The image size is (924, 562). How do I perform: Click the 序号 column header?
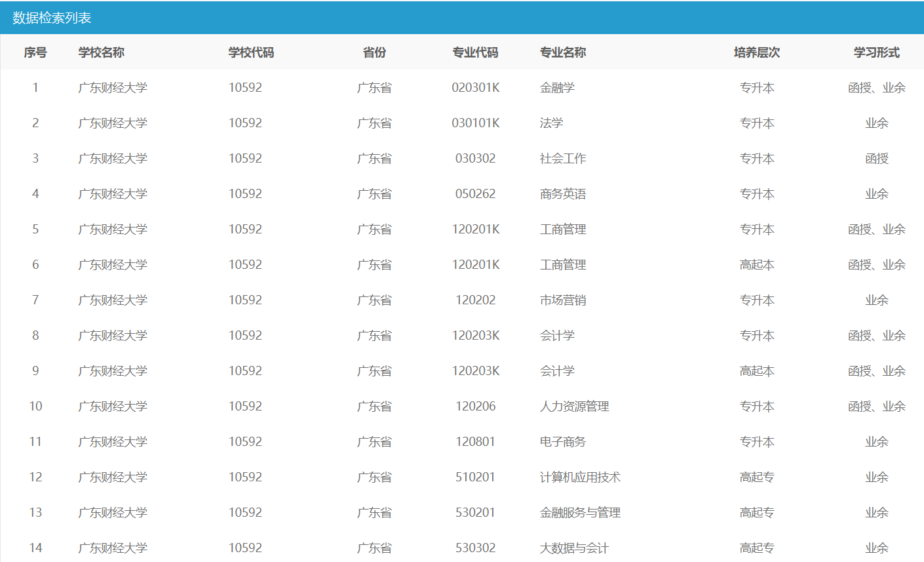click(35, 52)
